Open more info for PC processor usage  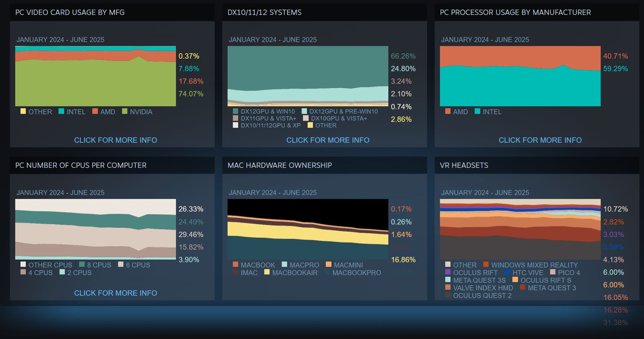coord(540,140)
